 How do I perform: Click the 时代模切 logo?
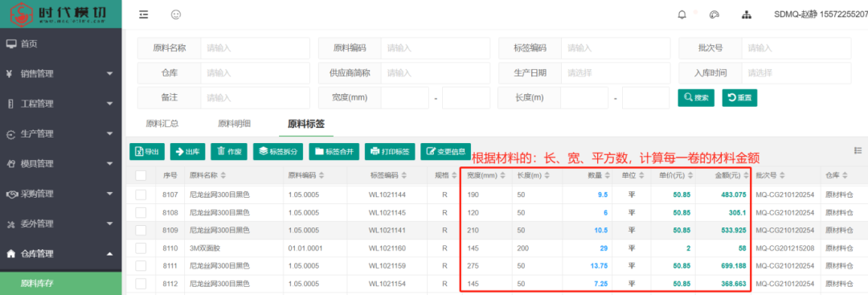click(x=61, y=14)
